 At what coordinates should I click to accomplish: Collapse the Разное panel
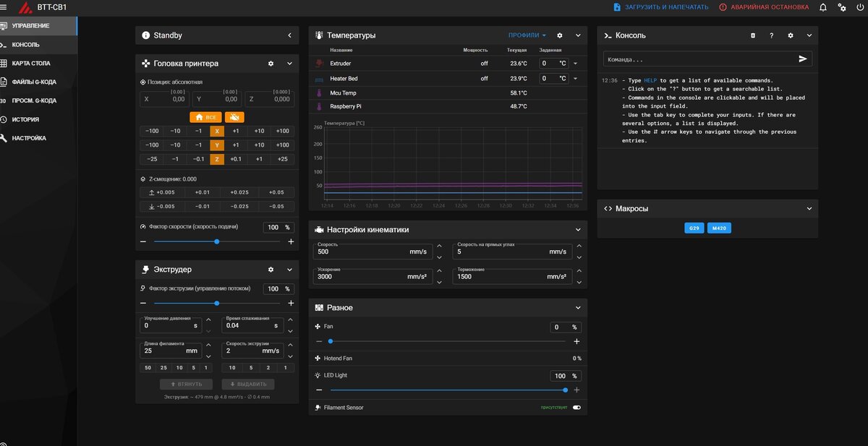577,306
